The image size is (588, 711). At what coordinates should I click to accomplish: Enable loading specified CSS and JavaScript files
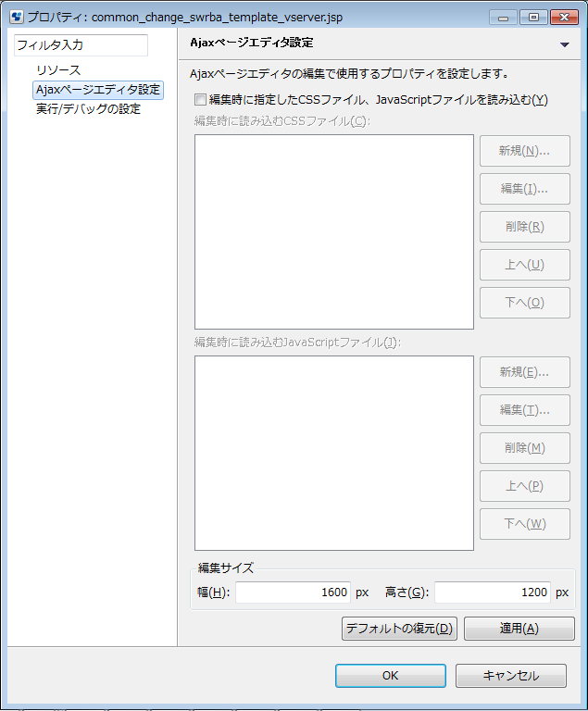tap(200, 99)
